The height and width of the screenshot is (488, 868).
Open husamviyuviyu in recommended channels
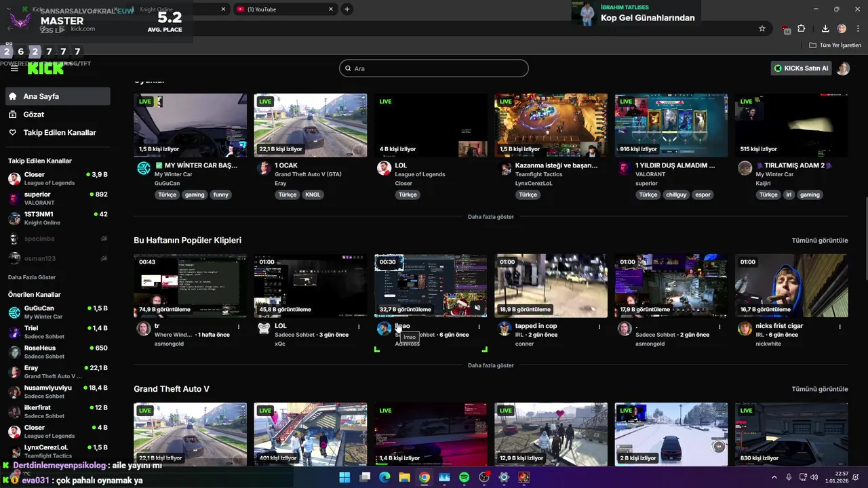58,392
